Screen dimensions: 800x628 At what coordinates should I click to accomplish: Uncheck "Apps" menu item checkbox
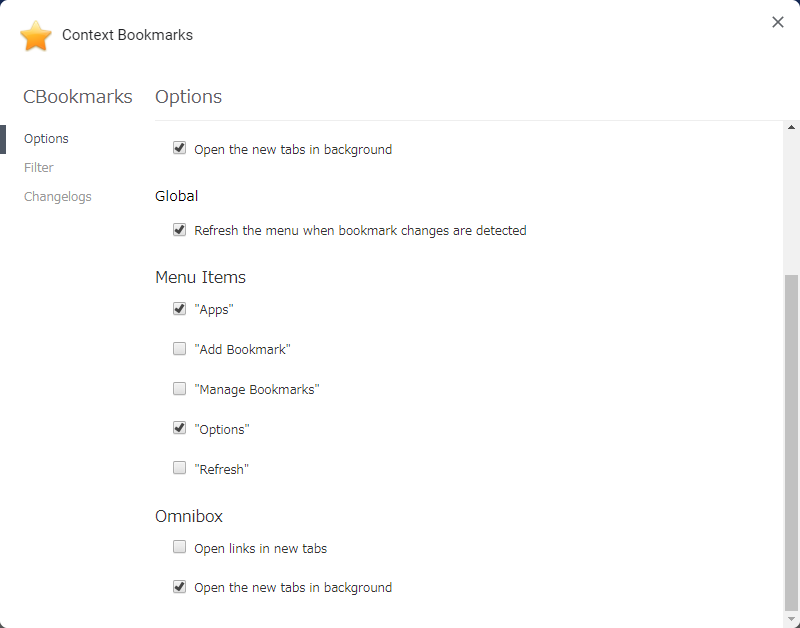[x=179, y=309]
